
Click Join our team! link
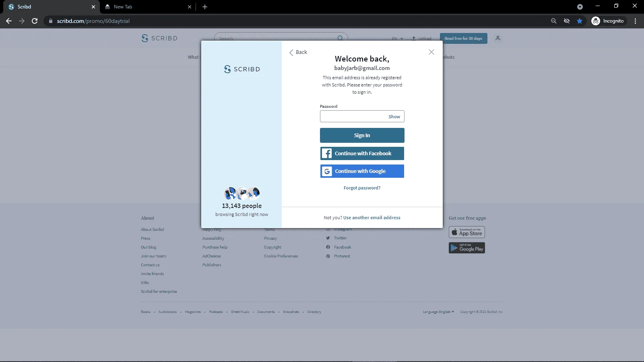click(x=153, y=256)
